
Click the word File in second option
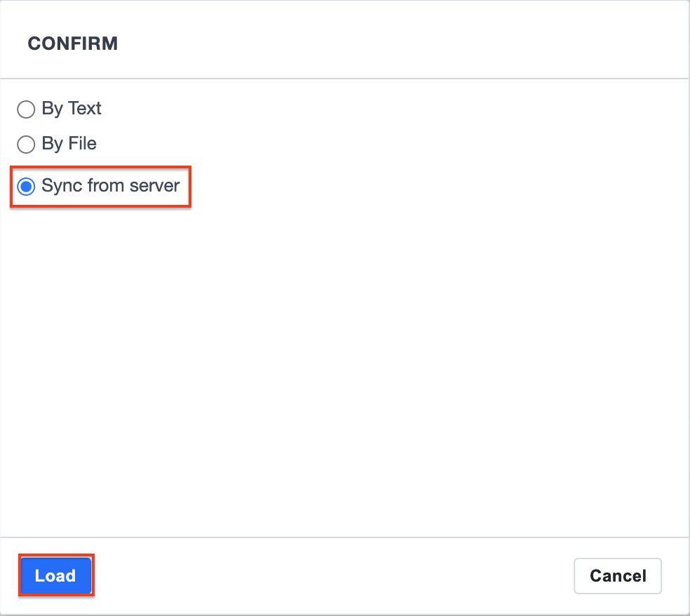point(82,144)
